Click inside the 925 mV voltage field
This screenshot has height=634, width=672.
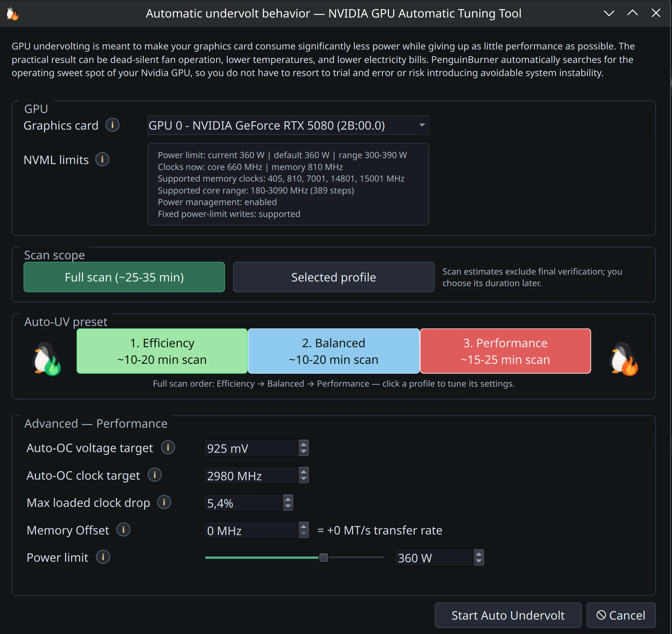tap(251, 448)
